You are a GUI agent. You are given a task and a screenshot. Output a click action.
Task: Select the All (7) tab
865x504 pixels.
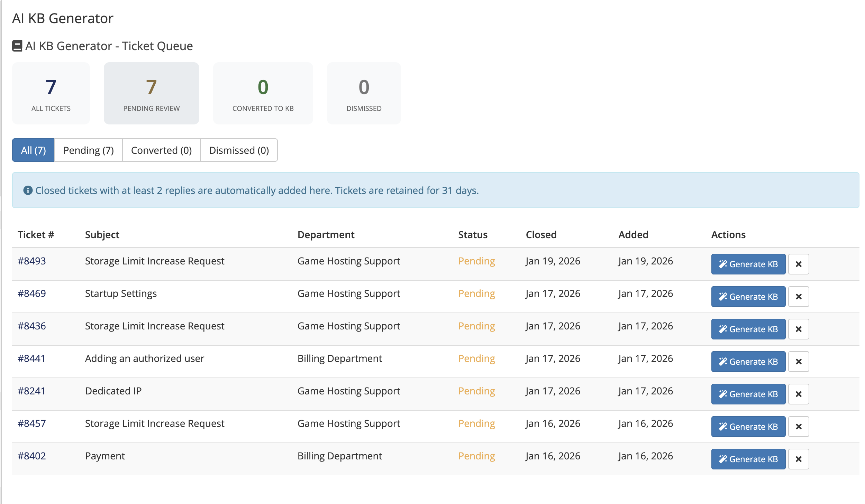(x=33, y=150)
